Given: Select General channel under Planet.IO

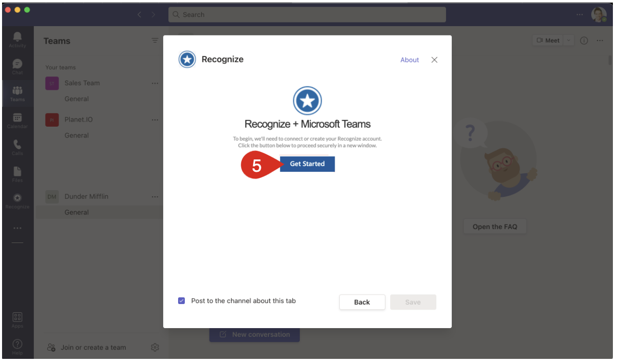Looking at the screenshot, I should tap(76, 135).
